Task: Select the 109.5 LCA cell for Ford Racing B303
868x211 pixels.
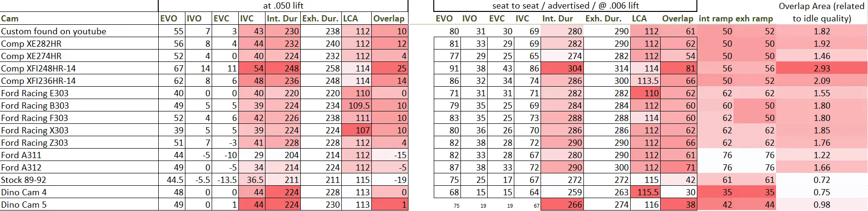Action: coord(357,105)
